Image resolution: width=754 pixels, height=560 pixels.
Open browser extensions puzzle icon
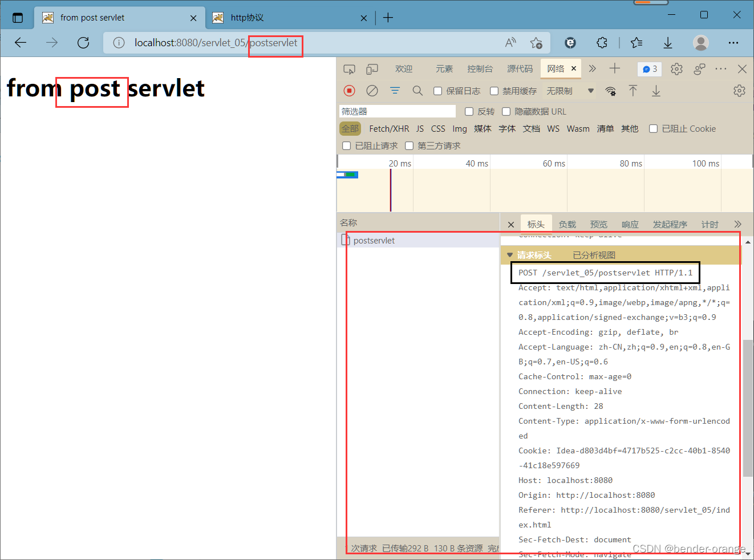click(x=602, y=43)
